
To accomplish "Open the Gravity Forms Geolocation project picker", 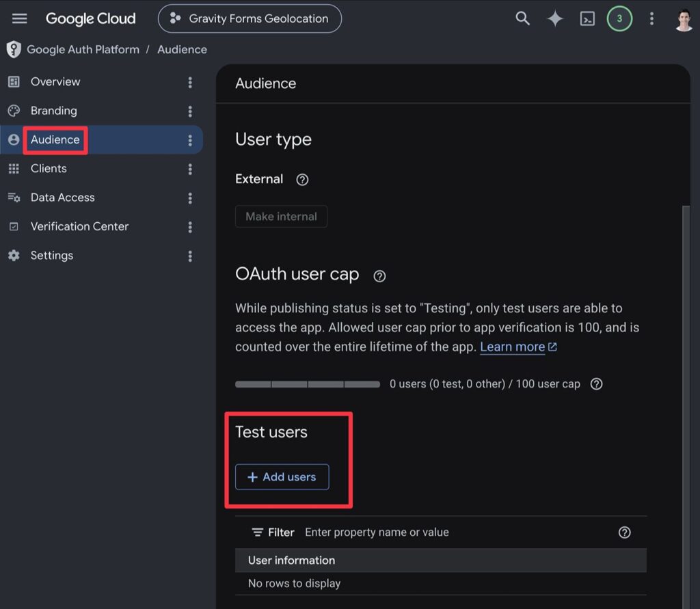I will pyautogui.click(x=250, y=18).
